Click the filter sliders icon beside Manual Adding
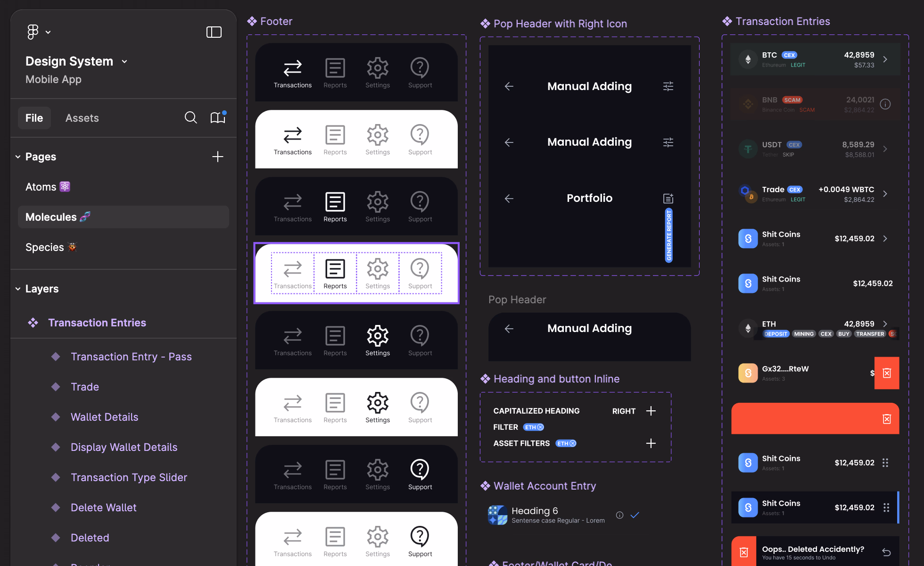The image size is (924, 566). 668,86
